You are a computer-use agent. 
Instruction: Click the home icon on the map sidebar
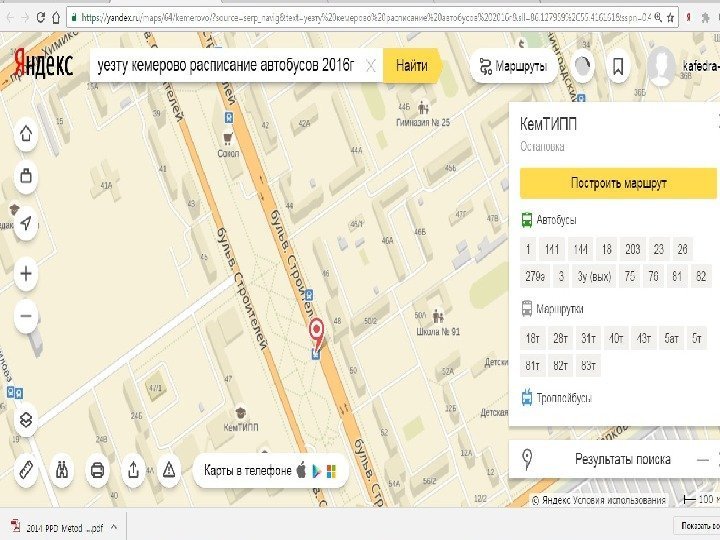pyautogui.click(x=26, y=134)
